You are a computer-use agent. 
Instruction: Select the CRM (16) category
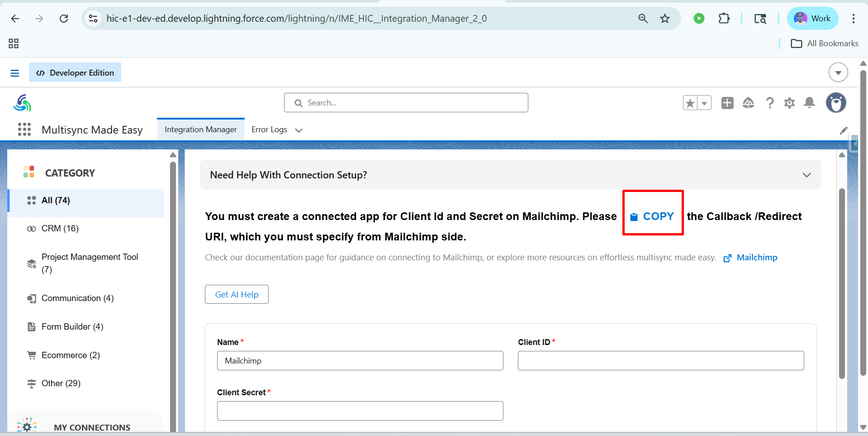pos(86,229)
